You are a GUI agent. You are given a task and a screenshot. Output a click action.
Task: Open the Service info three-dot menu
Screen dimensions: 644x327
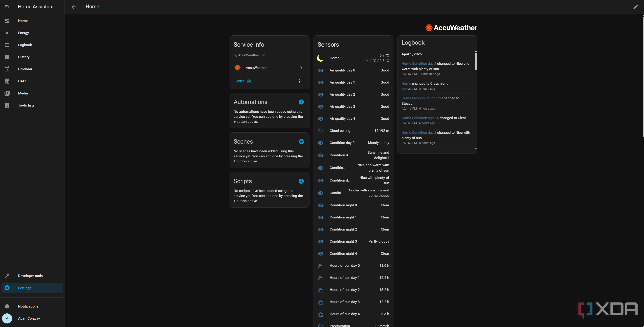[x=299, y=81]
